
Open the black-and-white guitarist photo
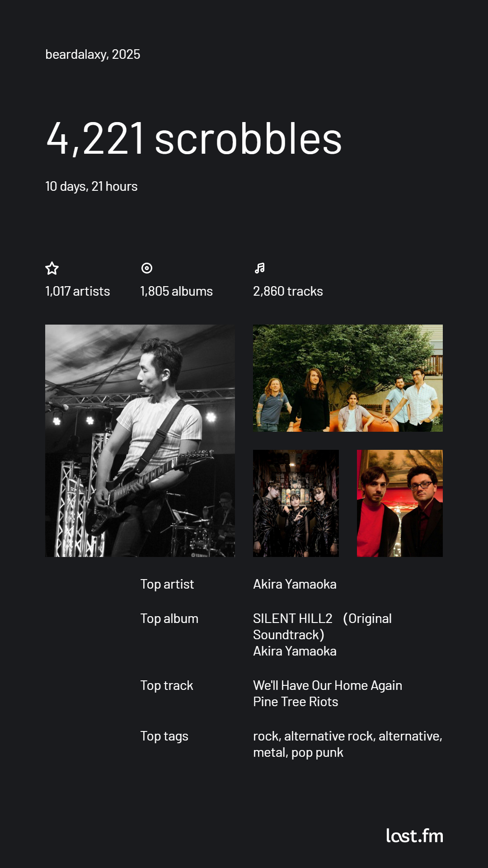coord(140,441)
